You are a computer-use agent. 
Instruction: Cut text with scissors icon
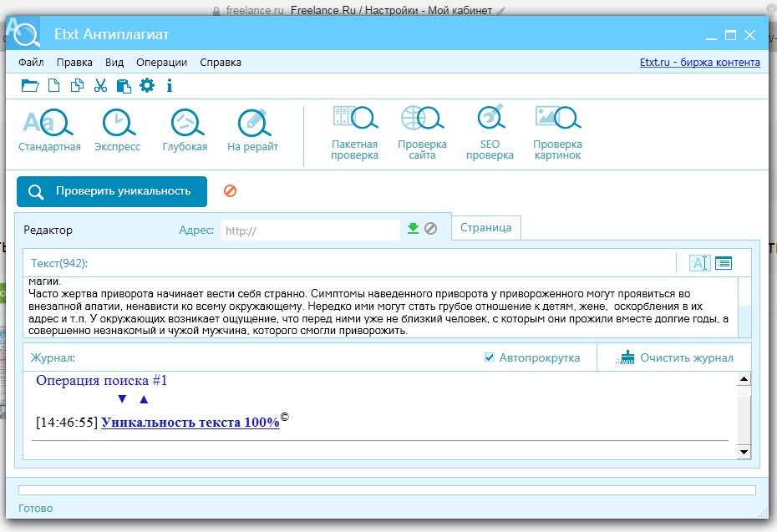tap(100, 86)
